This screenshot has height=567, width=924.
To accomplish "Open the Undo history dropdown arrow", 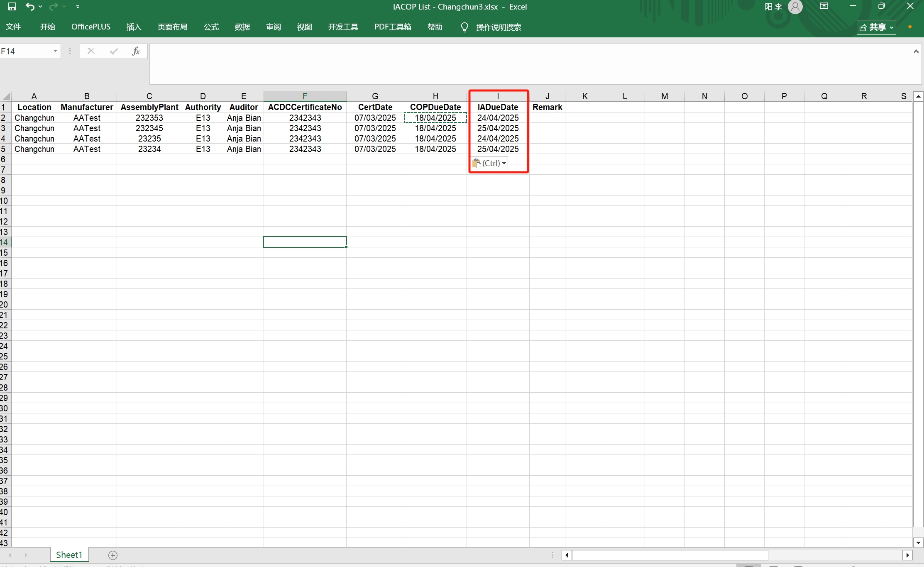I will [x=40, y=7].
